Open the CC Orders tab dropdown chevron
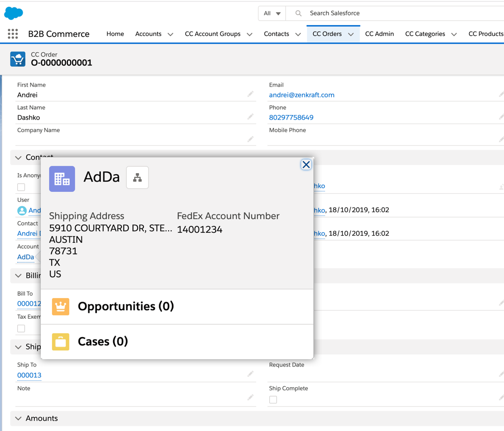504x431 pixels. point(351,34)
